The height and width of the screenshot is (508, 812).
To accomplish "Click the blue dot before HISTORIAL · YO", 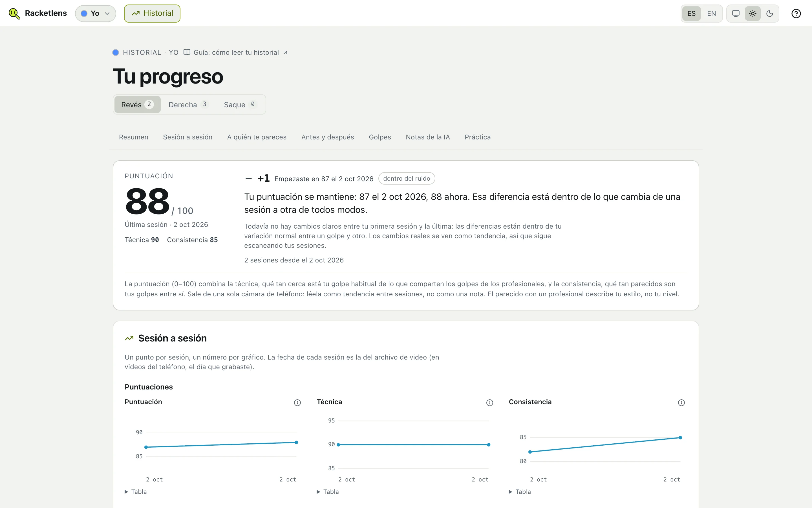I will point(115,52).
